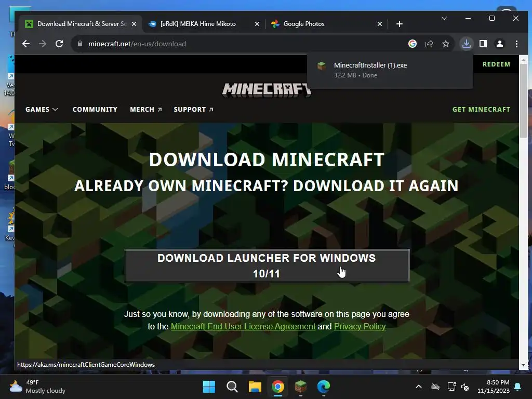Viewport: 532px width, 399px height.
Task: Open the MERCH external link
Action: [146, 109]
